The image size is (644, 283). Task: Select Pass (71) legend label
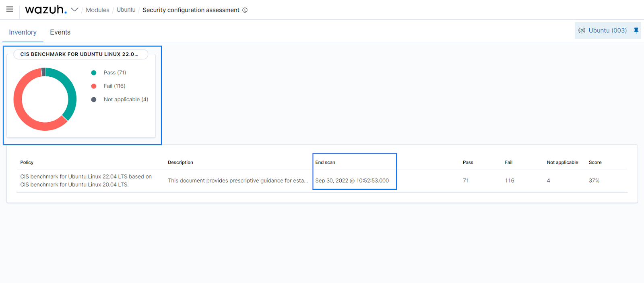[115, 73]
